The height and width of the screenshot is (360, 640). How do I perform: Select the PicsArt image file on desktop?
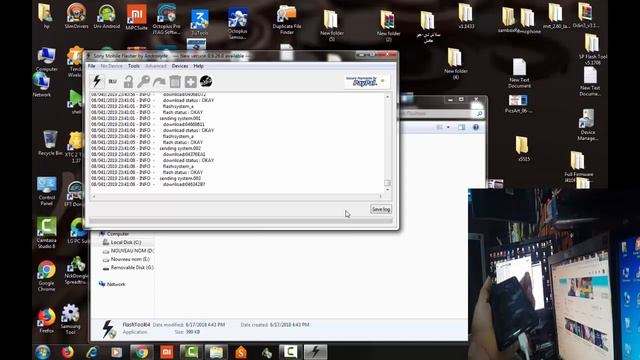pyautogui.click(x=518, y=104)
